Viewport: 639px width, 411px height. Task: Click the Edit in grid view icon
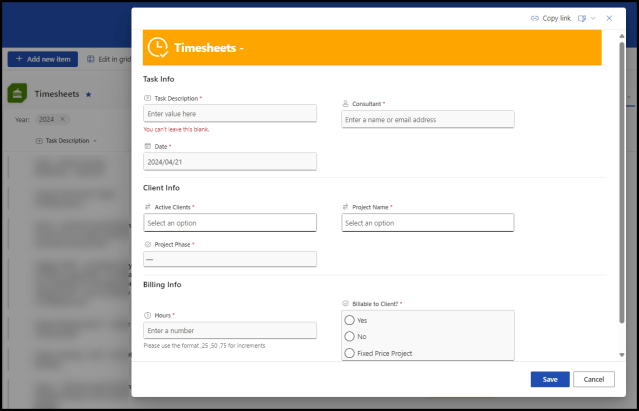pos(90,59)
